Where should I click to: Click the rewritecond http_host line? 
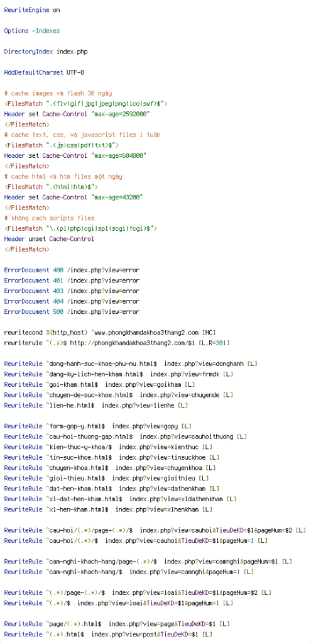[110, 332]
